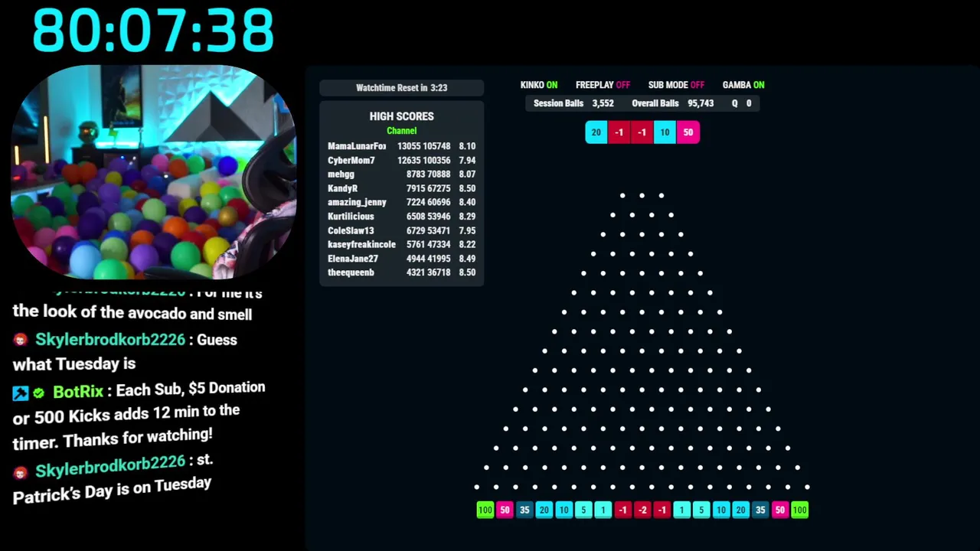Click the 80:07:38 stream timer
Image resolution: width=980 pixels, height=551 pixels.
(x=153, y=31)
